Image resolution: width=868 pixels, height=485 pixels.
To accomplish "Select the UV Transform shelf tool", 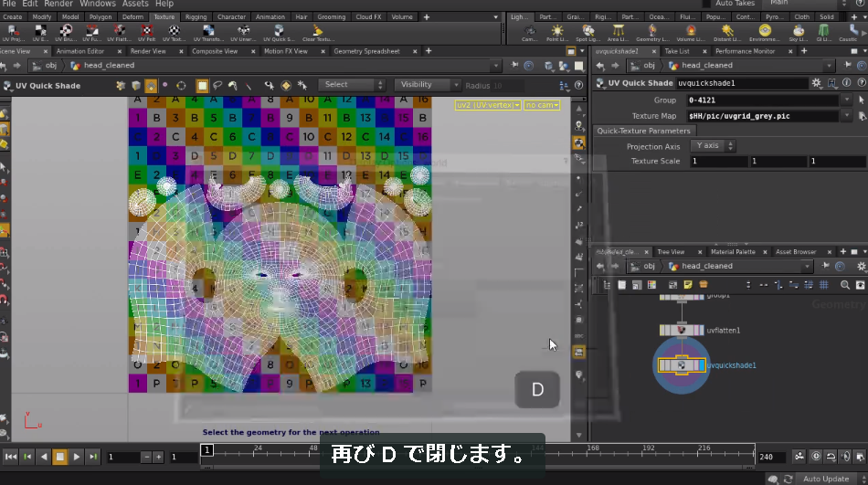I will [208, 33].
